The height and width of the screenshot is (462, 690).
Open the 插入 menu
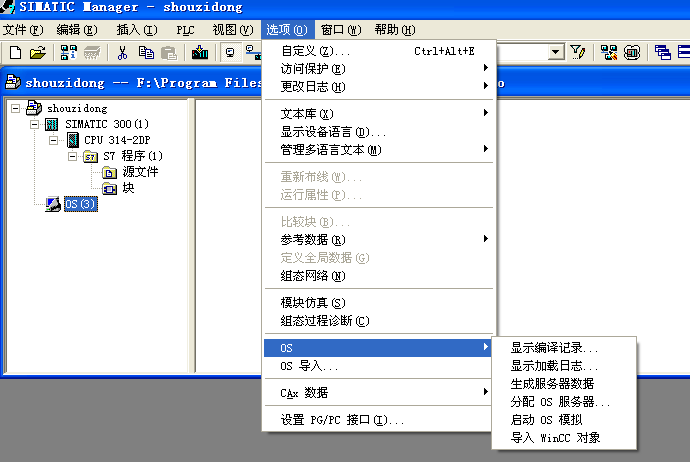click(x=136, y=30)
